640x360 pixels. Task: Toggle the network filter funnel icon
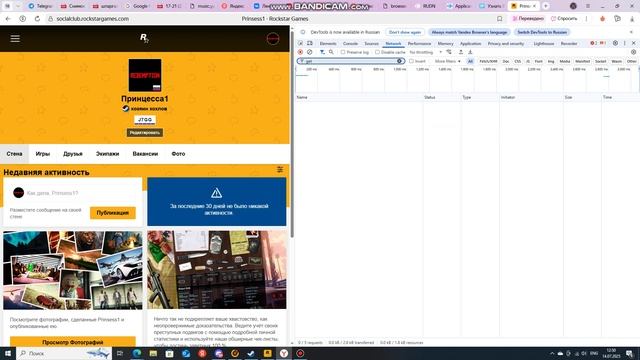[322, 52]
